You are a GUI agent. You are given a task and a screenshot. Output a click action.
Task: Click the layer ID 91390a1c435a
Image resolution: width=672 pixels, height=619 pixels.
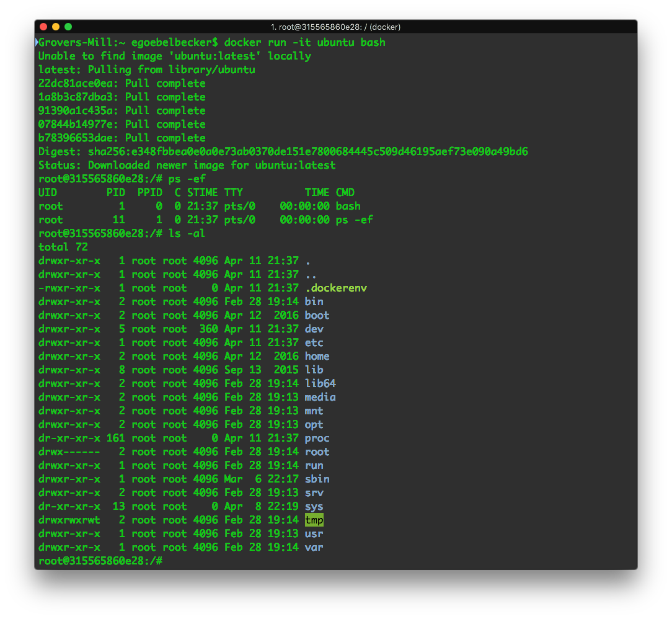click(x=76, y=110)
